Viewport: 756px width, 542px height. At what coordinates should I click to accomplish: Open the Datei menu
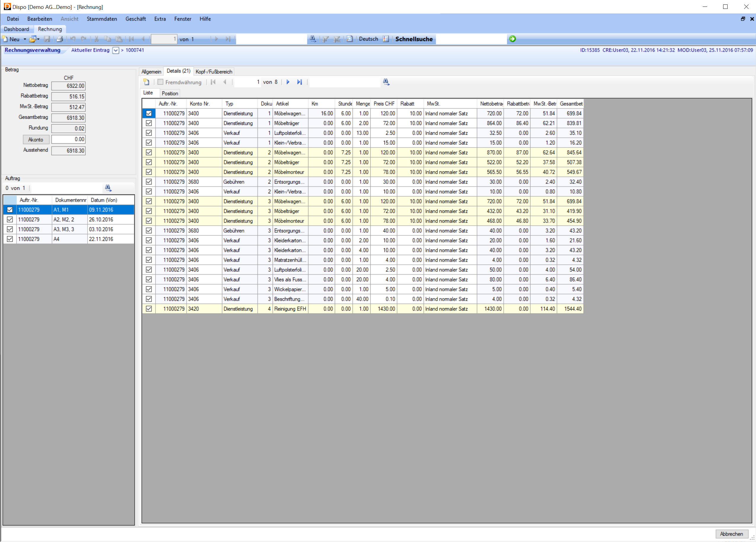tap(13, 19)
